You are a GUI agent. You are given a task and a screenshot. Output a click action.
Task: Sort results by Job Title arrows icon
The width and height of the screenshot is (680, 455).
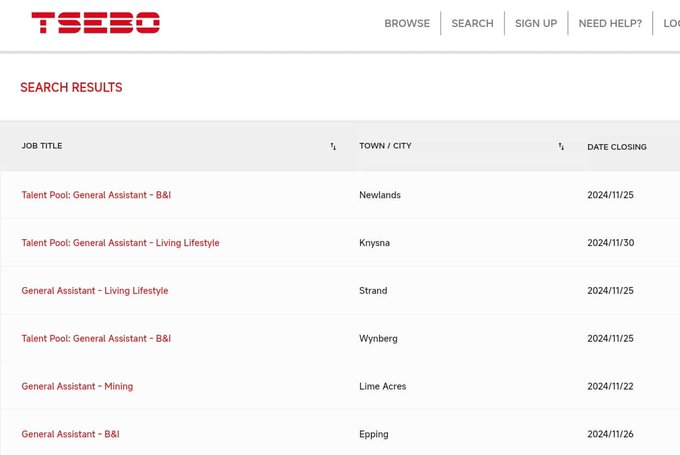click(333, 147)
